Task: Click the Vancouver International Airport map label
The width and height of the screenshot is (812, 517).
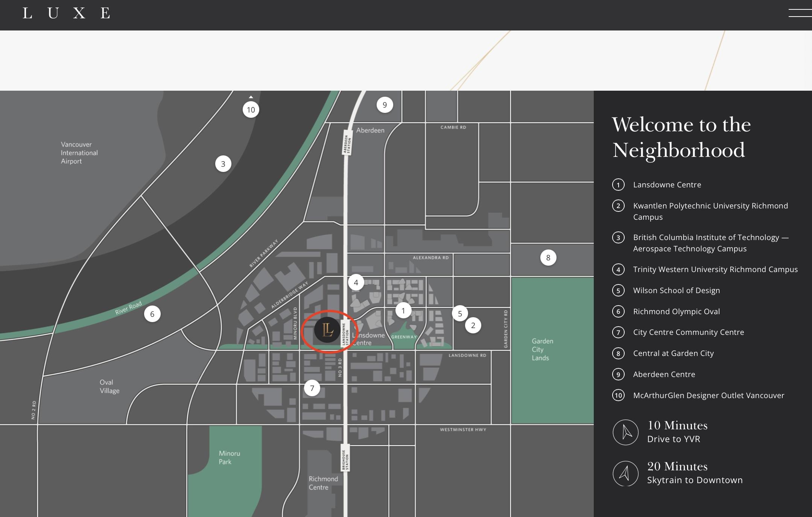Action: pos(79,153)
